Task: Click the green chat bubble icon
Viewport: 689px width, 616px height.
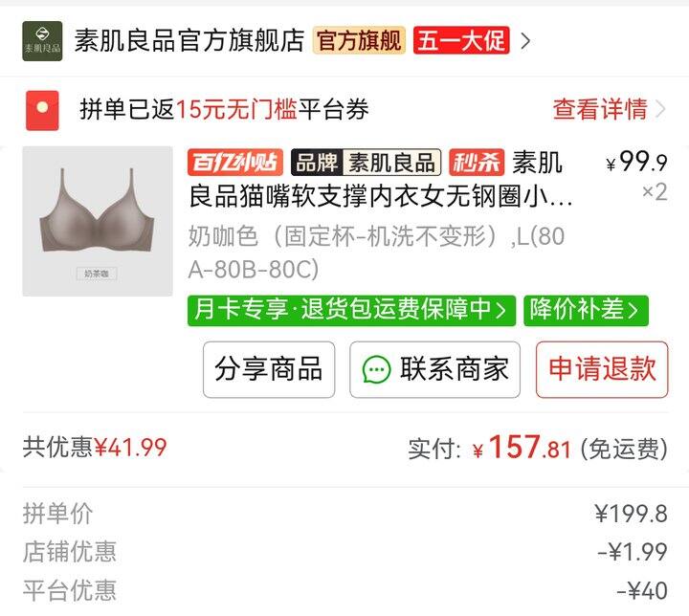Action: click(377, 369)
